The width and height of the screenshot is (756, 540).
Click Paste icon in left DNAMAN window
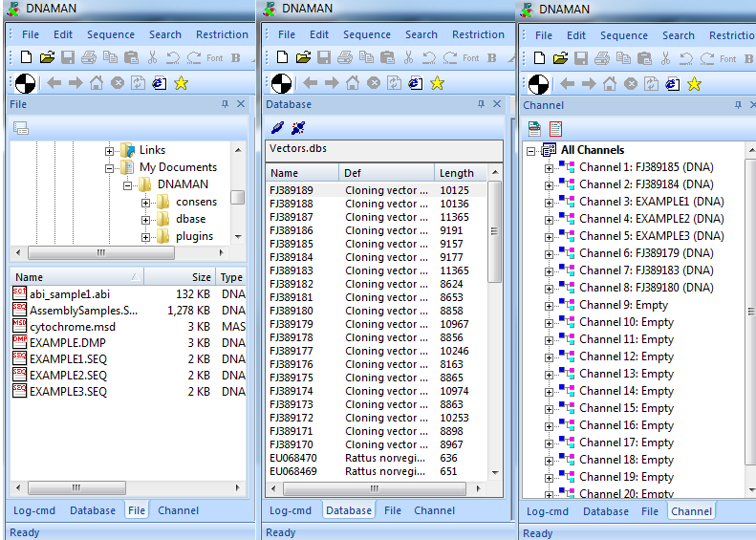[131, 58]
